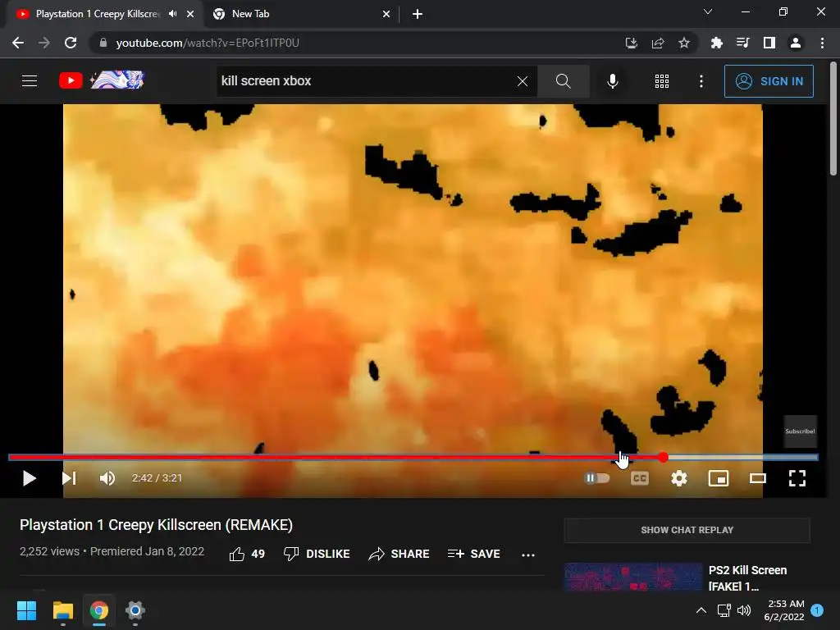Show hidden tray icons chevron
This screenshot has height=630, width=840.
[701, 610]
